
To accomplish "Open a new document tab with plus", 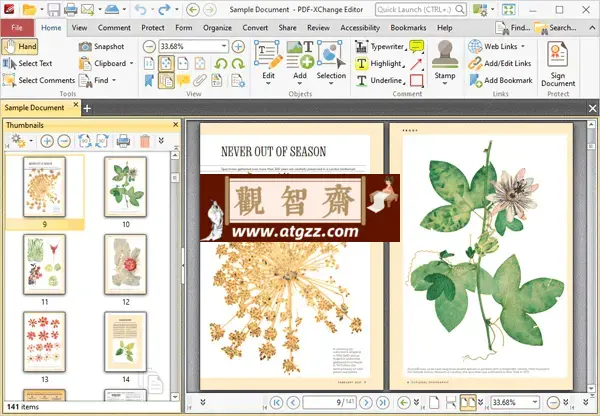I will (x=87, y=109).
